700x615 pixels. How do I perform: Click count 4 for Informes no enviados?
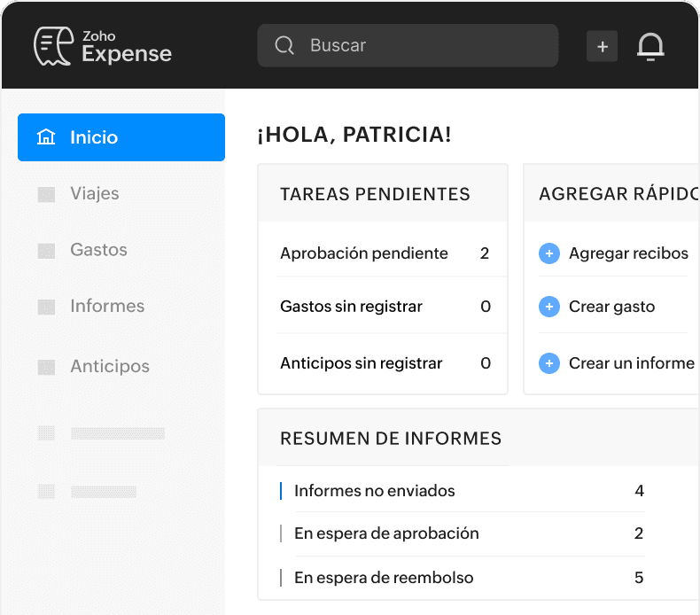pyautogui.click(x=639, y=491)
